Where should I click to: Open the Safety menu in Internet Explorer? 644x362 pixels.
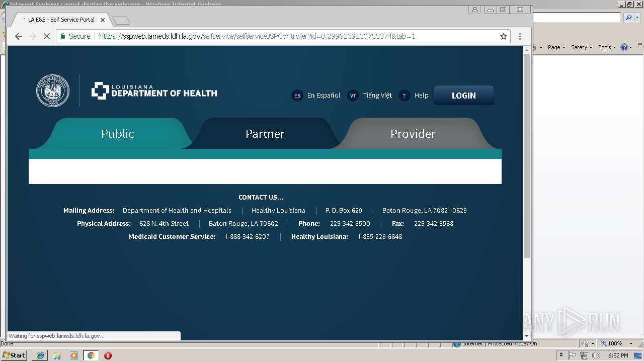tap(582, 47)
